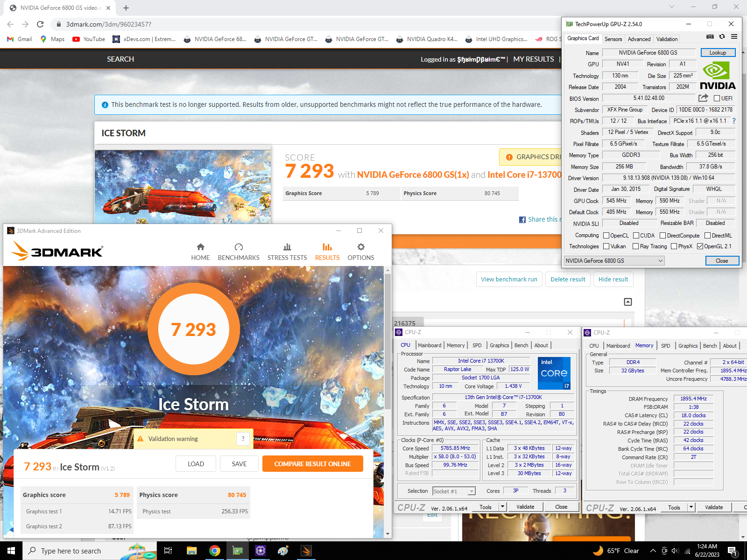Click the Validation warning triangle icon
The image size is (747, 560).
(x=140, y=439)
